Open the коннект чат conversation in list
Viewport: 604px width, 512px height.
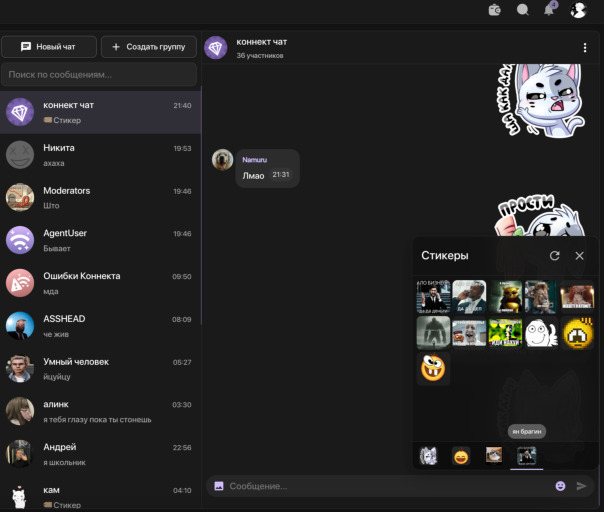coord(100,112)
